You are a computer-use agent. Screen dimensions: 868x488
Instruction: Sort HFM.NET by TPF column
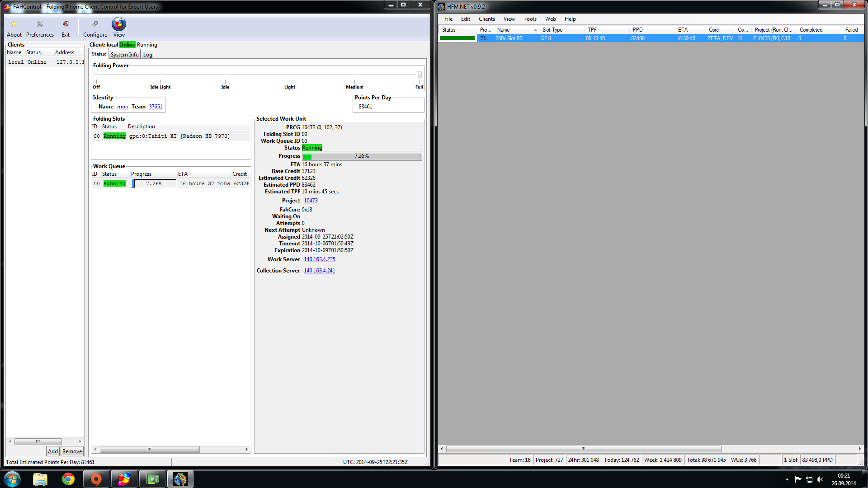(607, 30)
